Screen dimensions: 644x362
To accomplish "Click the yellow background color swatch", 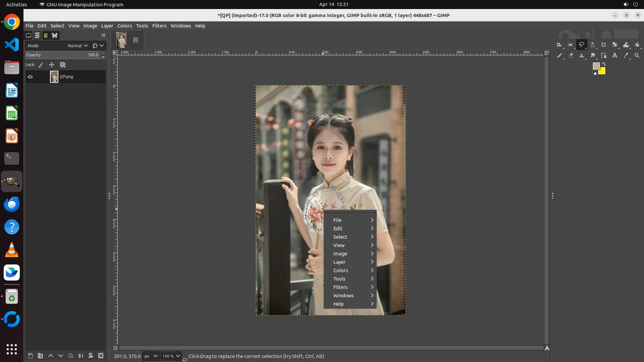I will [x=602, y=71].
